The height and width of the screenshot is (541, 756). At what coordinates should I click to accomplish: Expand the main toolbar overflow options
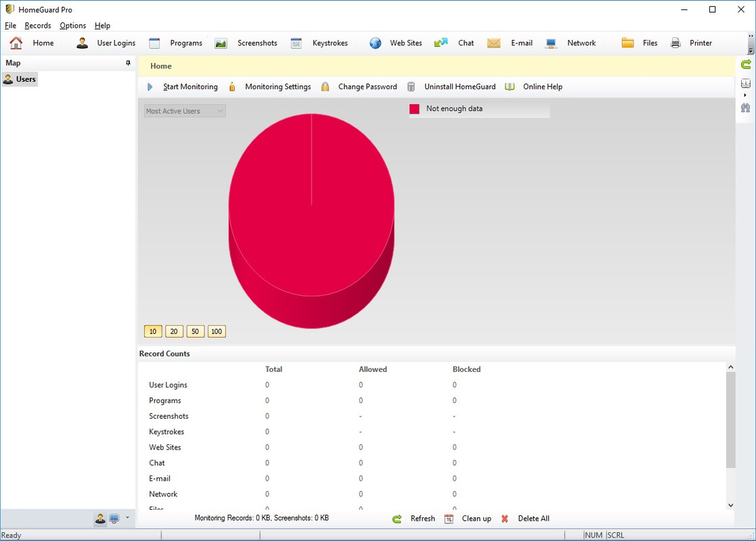pyautogui.click(x=751, y=43)
